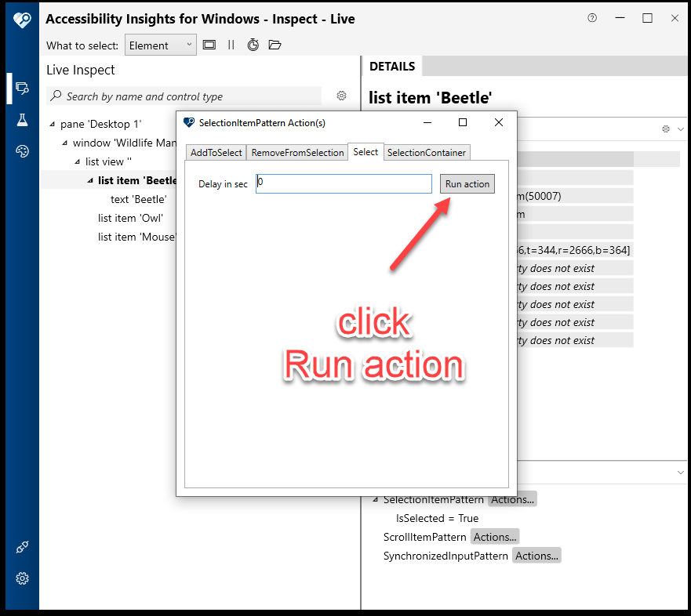
Task: Switch to the AddToSelect tab
Action: (x=216, y=153)
